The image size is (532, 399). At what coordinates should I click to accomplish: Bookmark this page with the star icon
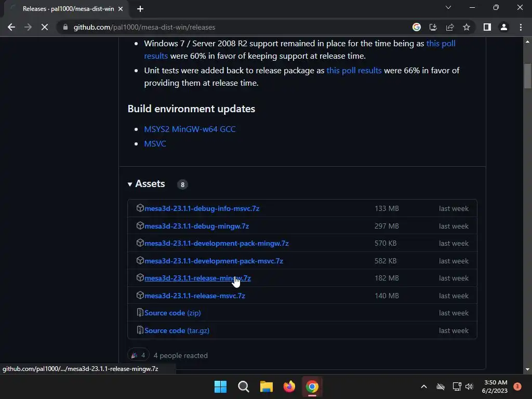pyautogui.click(x=467, y=27)
